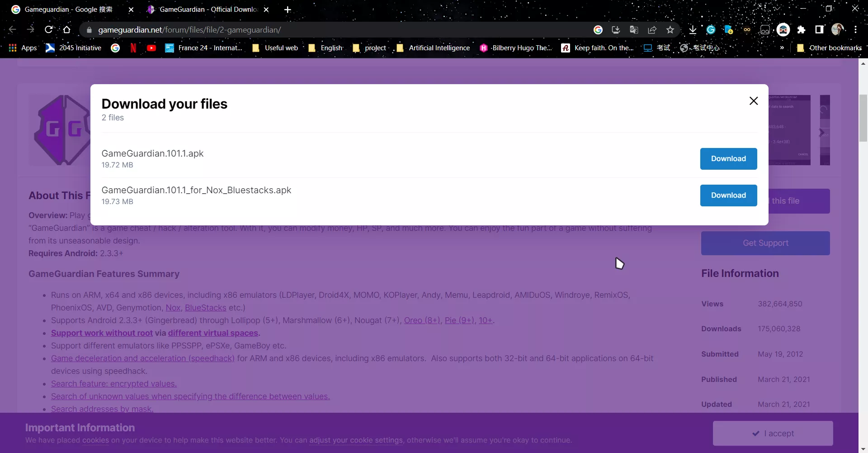This screenshot has height=453, width=868.
Task: Open the YouTube bookmark
Action: 151,48
